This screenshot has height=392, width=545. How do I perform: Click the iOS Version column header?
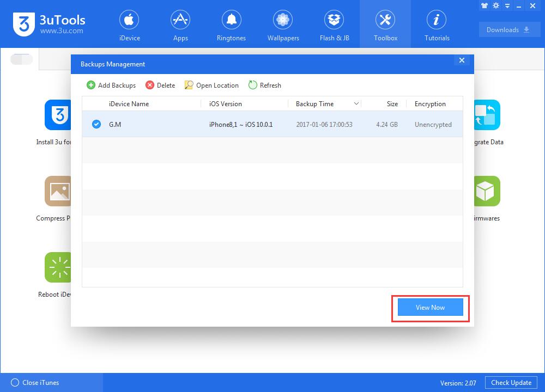225,104
